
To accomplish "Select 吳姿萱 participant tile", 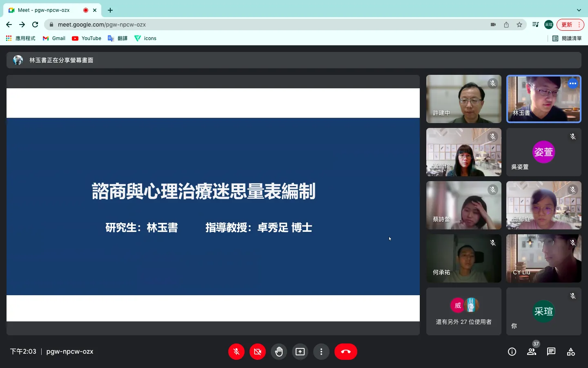I will (544, 152).
